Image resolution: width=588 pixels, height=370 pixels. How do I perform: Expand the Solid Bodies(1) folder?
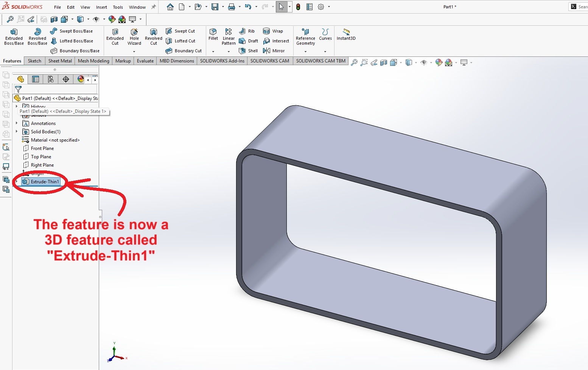pyautogui.click(x=17, y=132)
